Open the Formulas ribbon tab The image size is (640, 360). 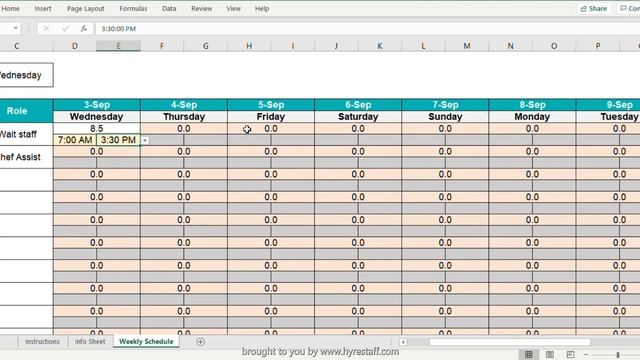coord(133,9)
